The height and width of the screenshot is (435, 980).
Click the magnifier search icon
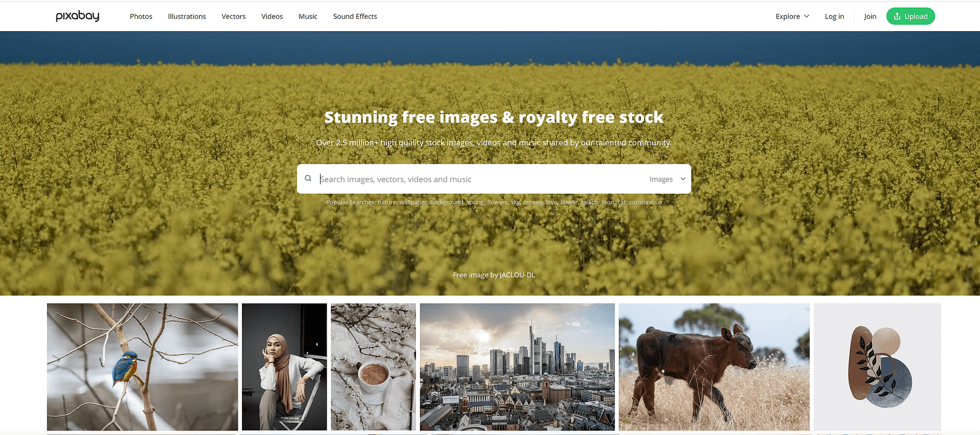[308, 178]
